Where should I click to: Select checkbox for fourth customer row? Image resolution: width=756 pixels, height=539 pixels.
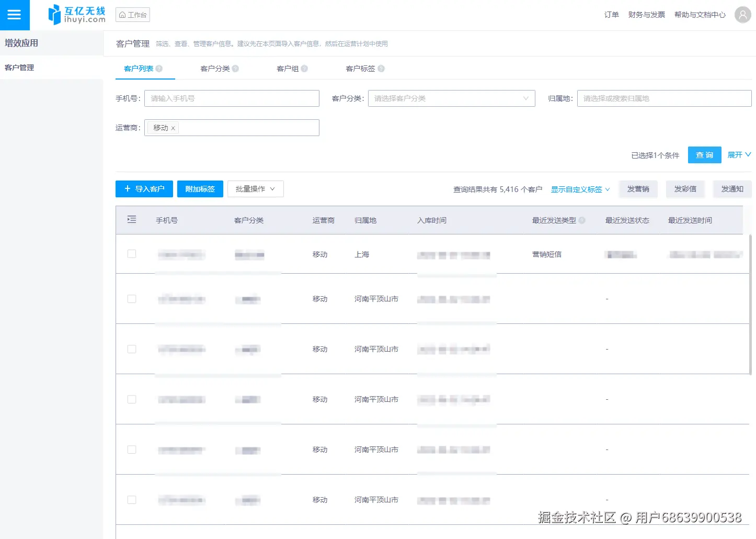pyautogui.click(x=132, y=399)
